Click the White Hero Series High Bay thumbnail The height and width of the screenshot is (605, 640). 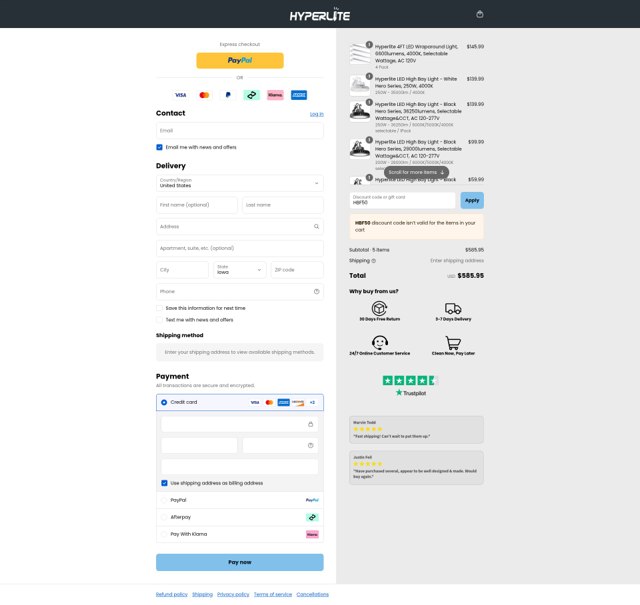coord(360,85)
